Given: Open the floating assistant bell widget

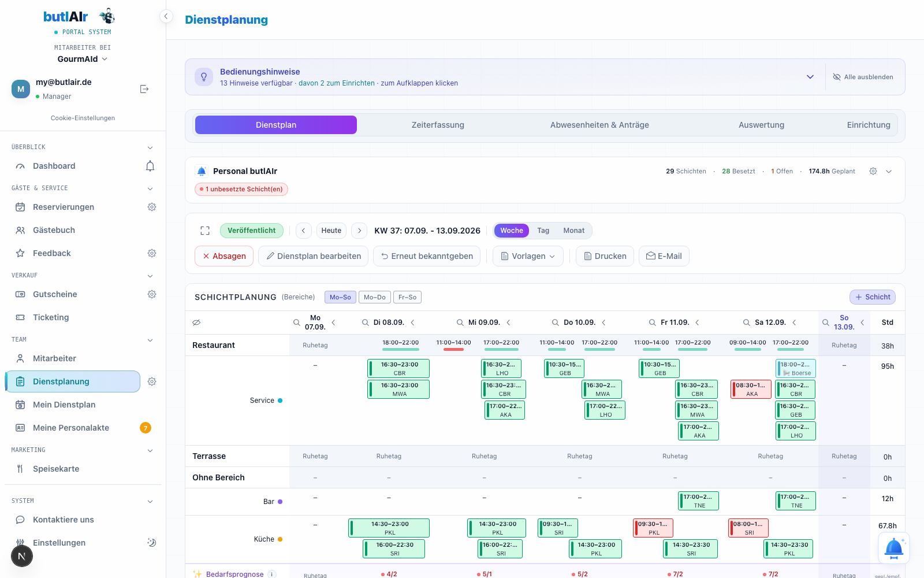Looking at the screenshot, I should (894, 548).
